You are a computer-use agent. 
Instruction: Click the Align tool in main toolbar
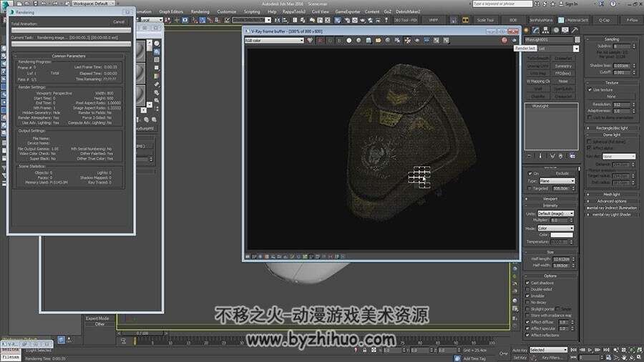click(x=285, y=20)
